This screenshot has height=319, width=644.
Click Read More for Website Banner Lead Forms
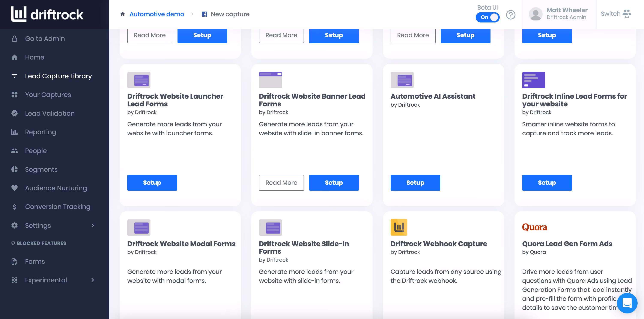pyautogui.click(x=281, y=183)
